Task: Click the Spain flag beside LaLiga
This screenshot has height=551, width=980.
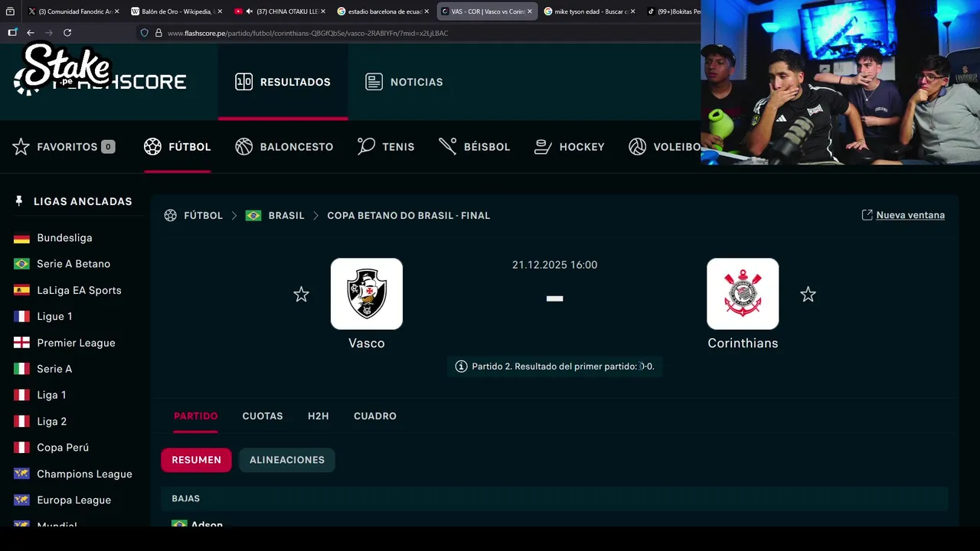Action: 22,290
